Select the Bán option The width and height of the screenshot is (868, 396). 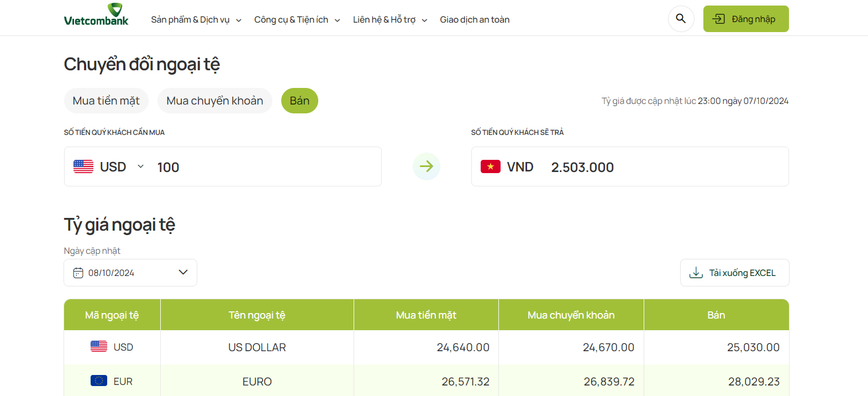click(299, 101)
